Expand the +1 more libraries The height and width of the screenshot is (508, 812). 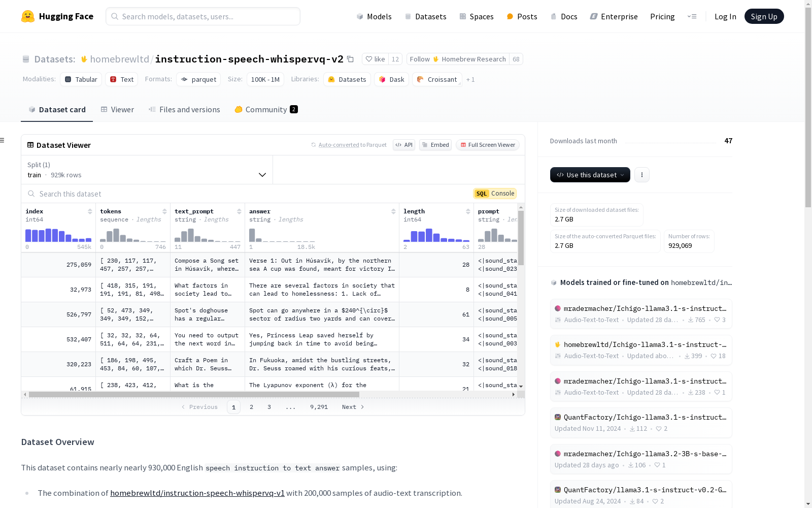pyautogui.click(x=470, y=79)
